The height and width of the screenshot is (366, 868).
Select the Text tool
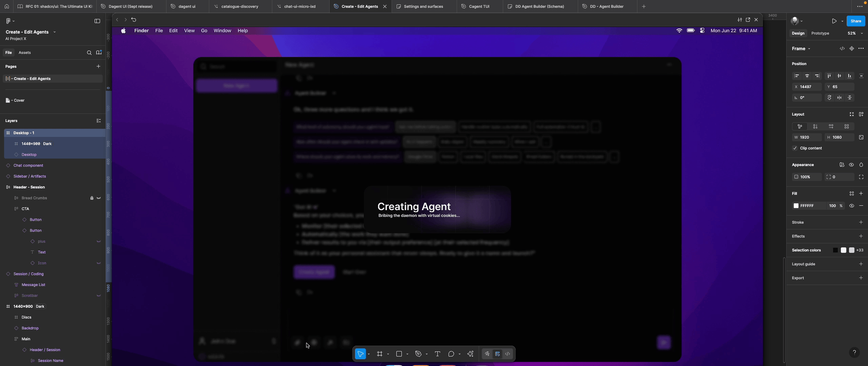pyautogui.click(x=437, y=354)
